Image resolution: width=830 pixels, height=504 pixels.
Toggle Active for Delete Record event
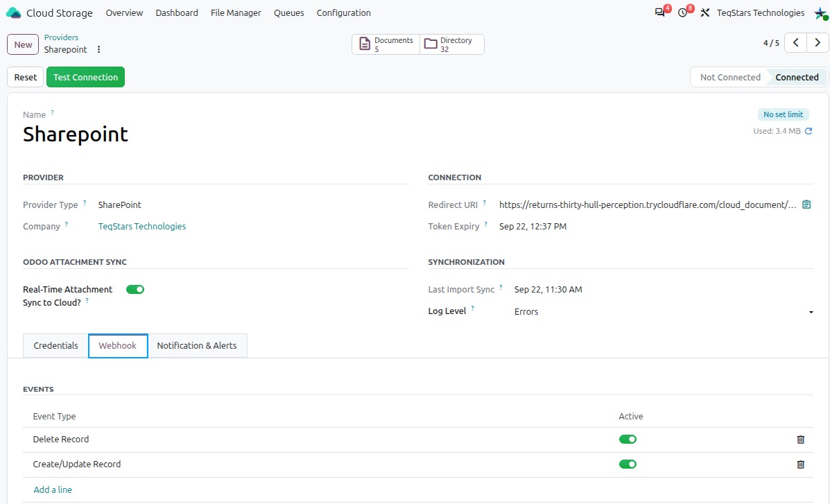(628, 440)
